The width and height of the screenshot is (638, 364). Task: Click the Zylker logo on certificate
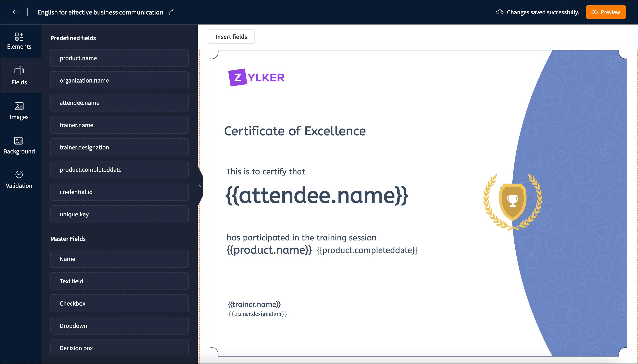(x=256, y=77)
